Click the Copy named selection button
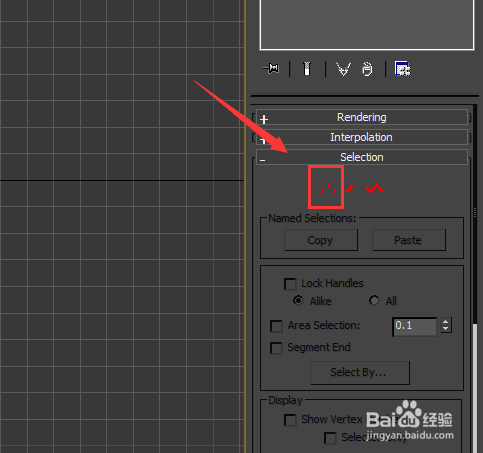The height and width of the screenshot is (453, 483). pyautogui.click(x=321, y=240)
